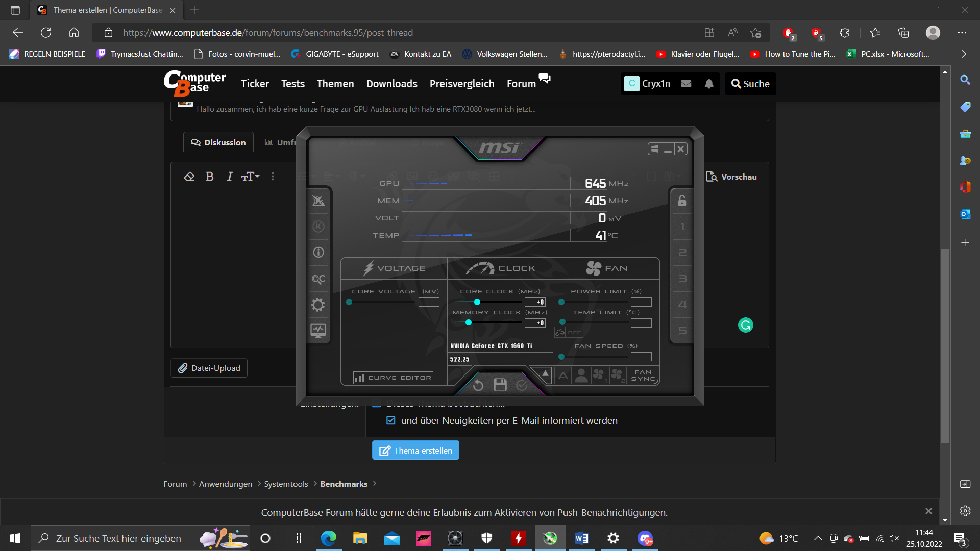Open the Downloads menu item

pos(391,84)
